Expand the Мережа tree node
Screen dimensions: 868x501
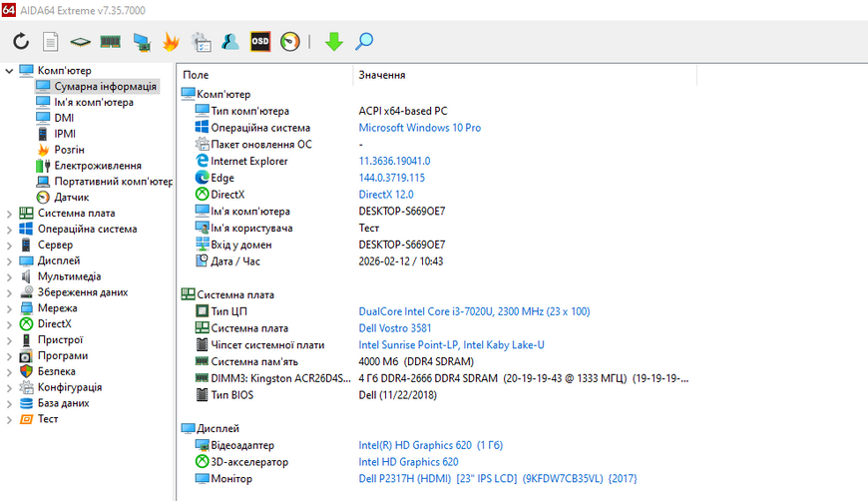pyautogui.click(x=9, y=308)
